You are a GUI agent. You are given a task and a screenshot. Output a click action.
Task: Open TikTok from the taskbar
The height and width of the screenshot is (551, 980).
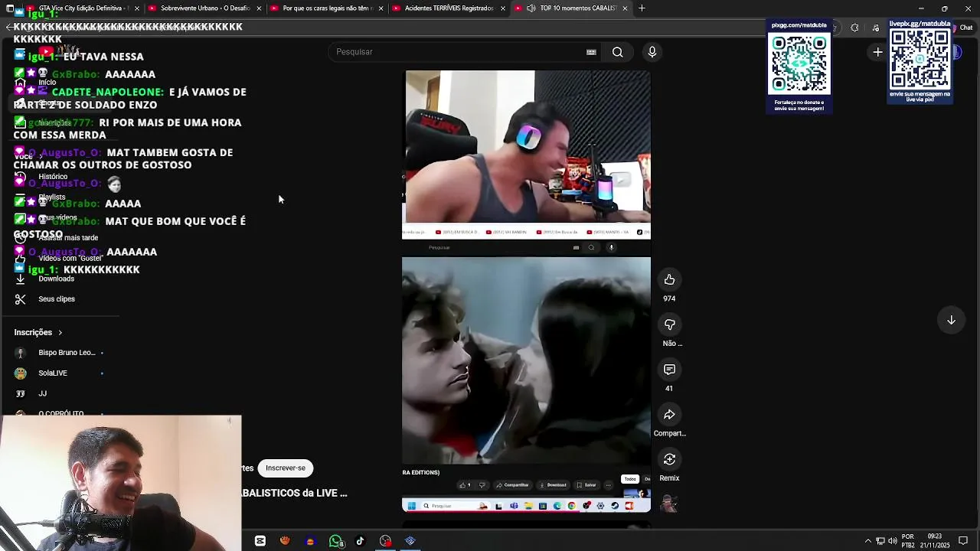pyautogui.click(x=360, y=541)
